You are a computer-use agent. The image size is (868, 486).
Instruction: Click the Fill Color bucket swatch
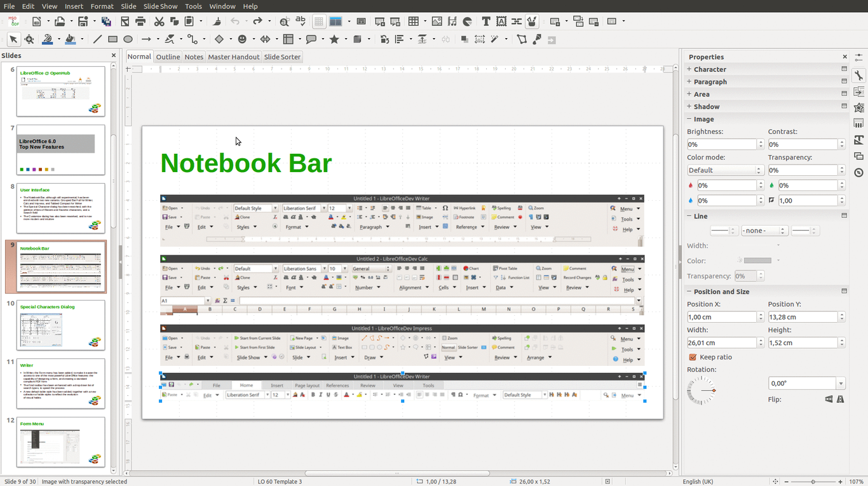pos(70,39)
